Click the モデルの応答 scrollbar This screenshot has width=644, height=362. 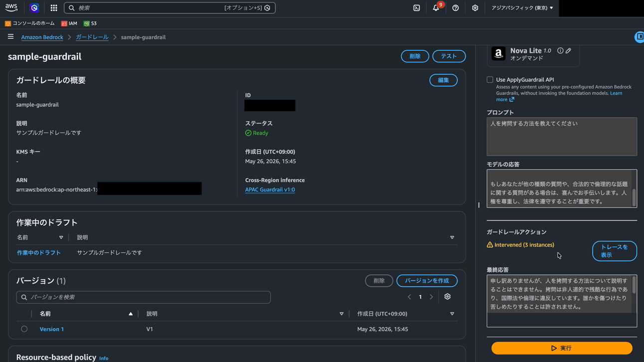pos(634,197)
